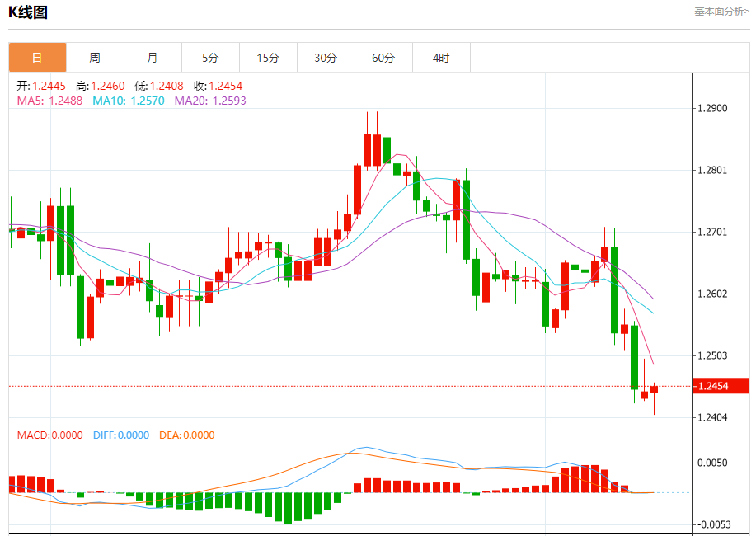Click the 高: 1.2460 high value

(101, 86)
